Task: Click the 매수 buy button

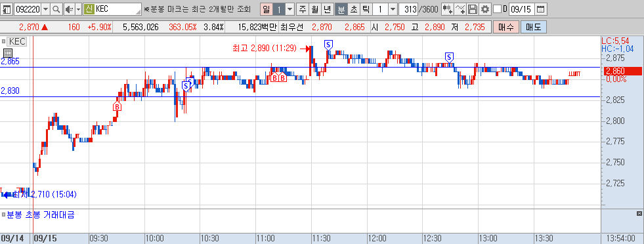Action: click(506, 27)
